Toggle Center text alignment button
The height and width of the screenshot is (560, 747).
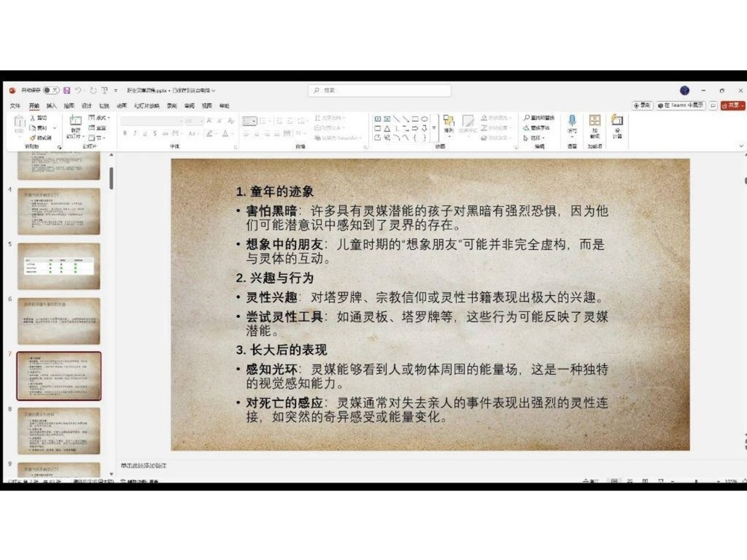257,134
